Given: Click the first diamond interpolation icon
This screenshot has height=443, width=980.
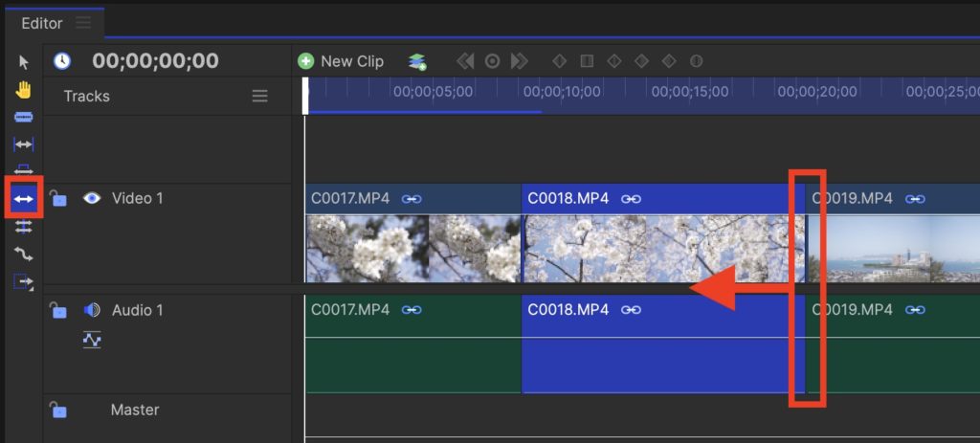Looking at the screenshot, I should pyautogui.click(x=559, y=61).
